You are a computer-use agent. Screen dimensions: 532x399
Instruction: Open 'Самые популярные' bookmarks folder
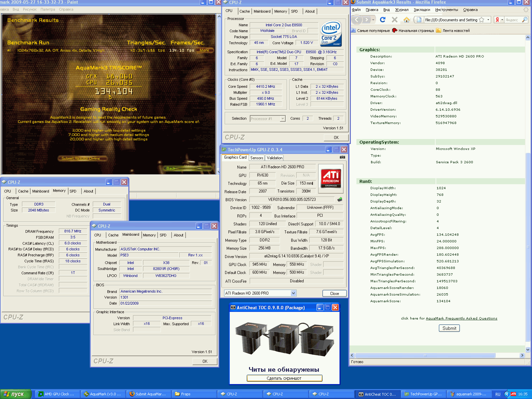tap(370, 31)
